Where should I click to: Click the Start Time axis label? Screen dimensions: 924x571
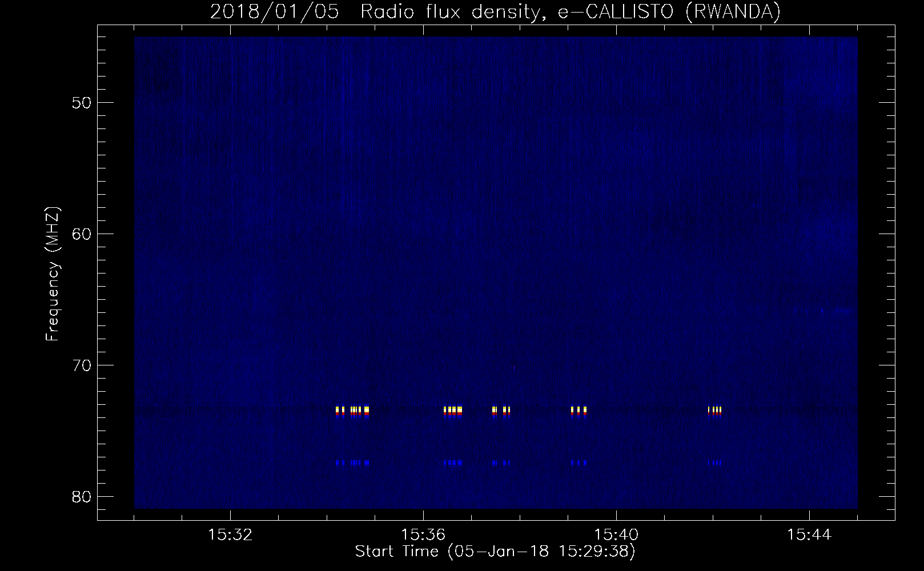pos(495,552)
